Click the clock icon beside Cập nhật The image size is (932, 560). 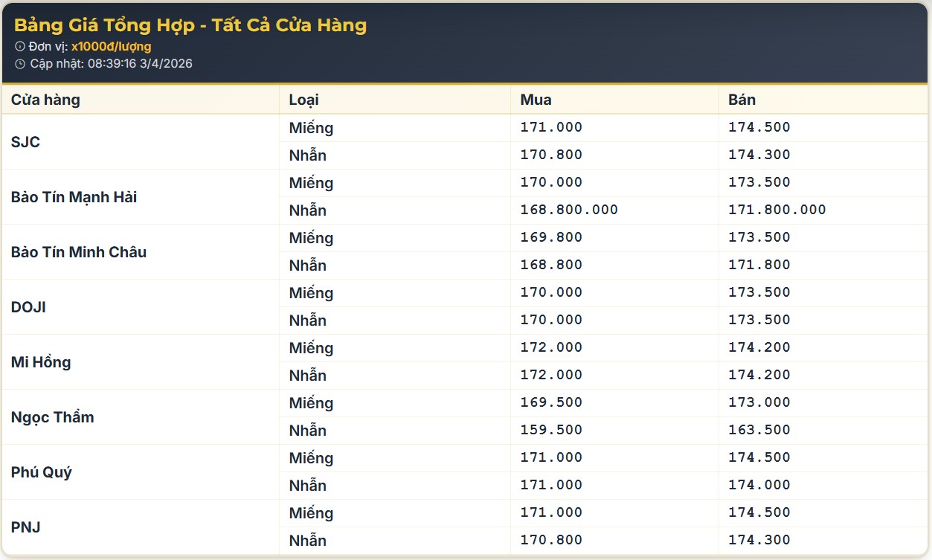20,64
